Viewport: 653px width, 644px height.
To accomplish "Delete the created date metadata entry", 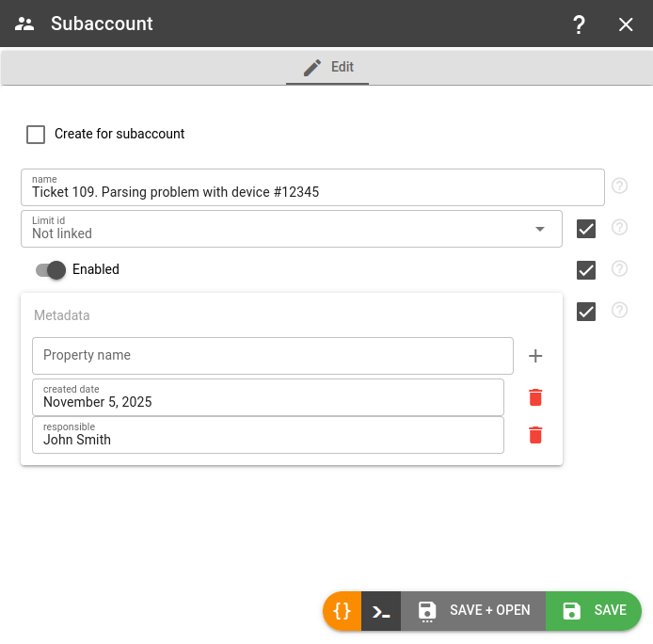I will coord(535,397).
